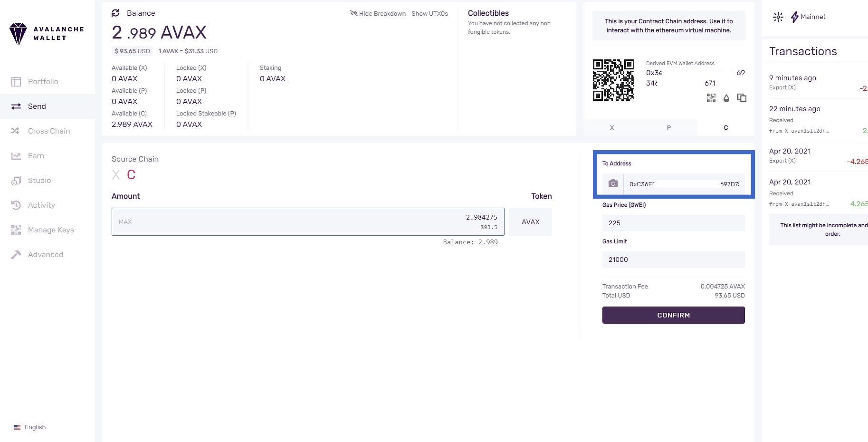
Task: Hide the balance breakdown
Action: point(378,13)
